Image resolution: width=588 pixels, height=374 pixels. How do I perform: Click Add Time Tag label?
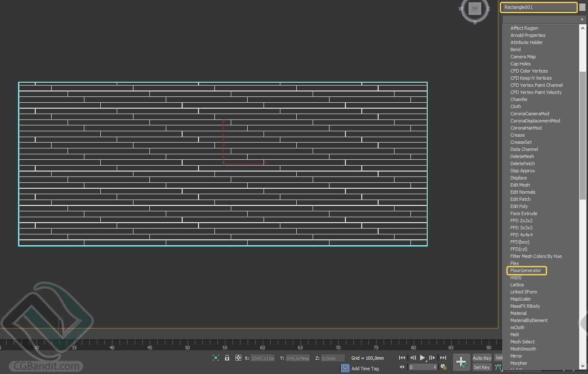click(x=365, y=369)
